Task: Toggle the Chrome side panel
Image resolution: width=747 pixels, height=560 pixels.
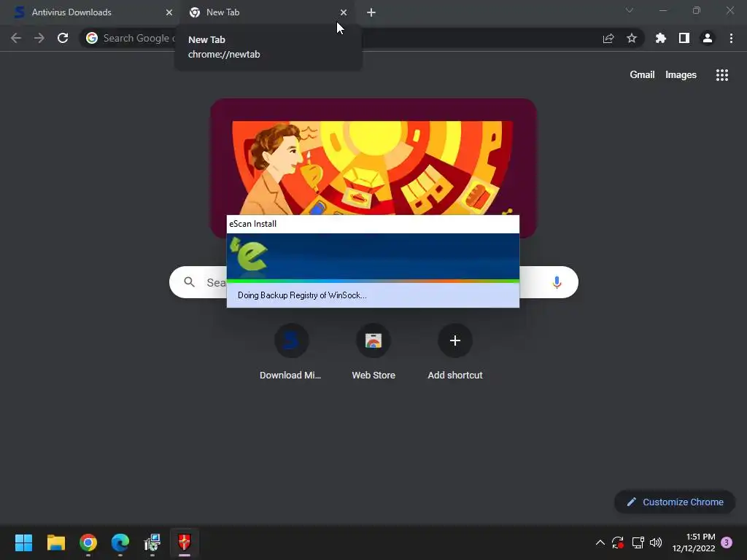Action: click(x=684, y=38)
